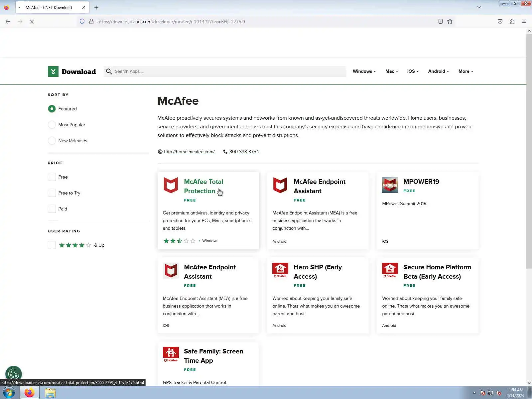Screen dimensions: 532x399
Task: Close the McAfee - CNET Download tab
Action: coord(84,7)
